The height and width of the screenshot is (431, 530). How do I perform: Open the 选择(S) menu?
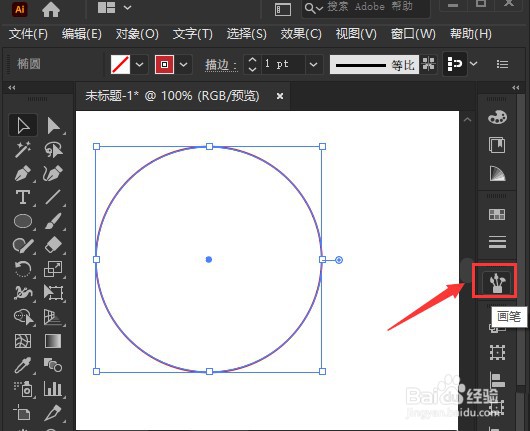click(x=246, y=34)
